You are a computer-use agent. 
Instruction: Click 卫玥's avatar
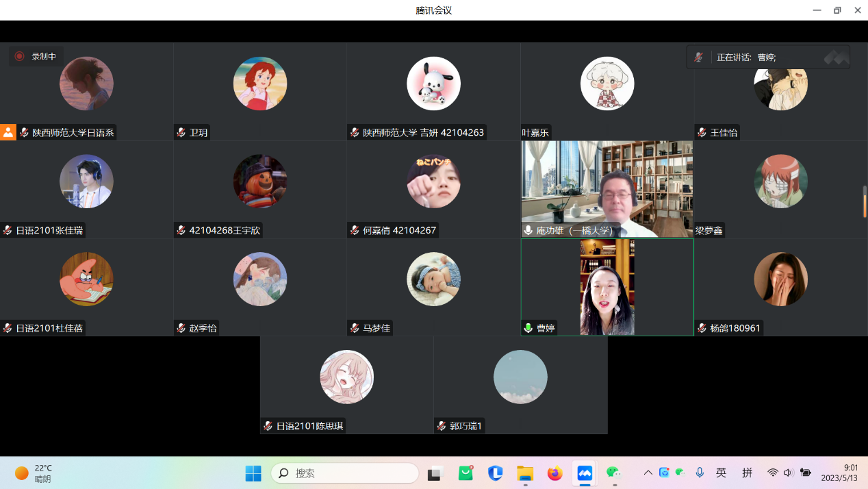click(259, 84)
